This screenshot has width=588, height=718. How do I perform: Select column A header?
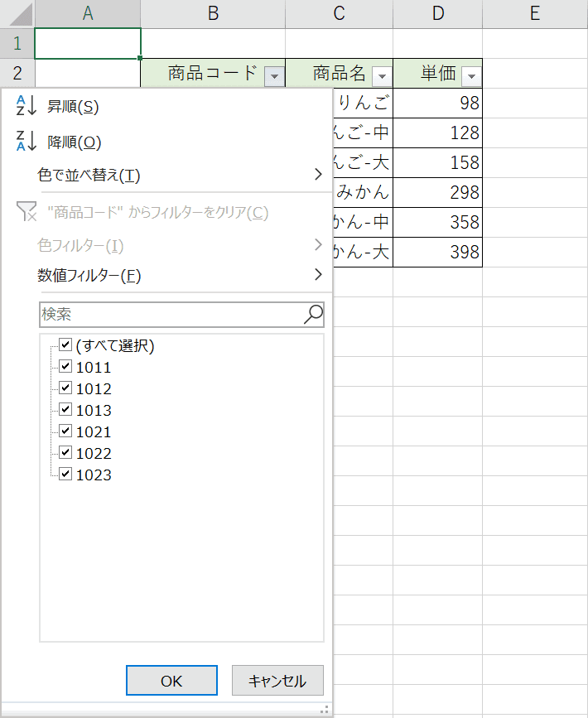pyautogui.click(x=88, y=14)
